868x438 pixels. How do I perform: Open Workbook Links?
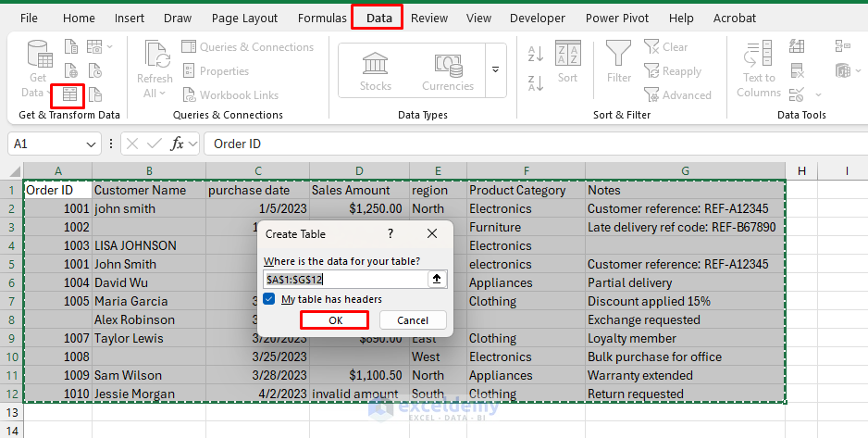(x=230, y=95)
